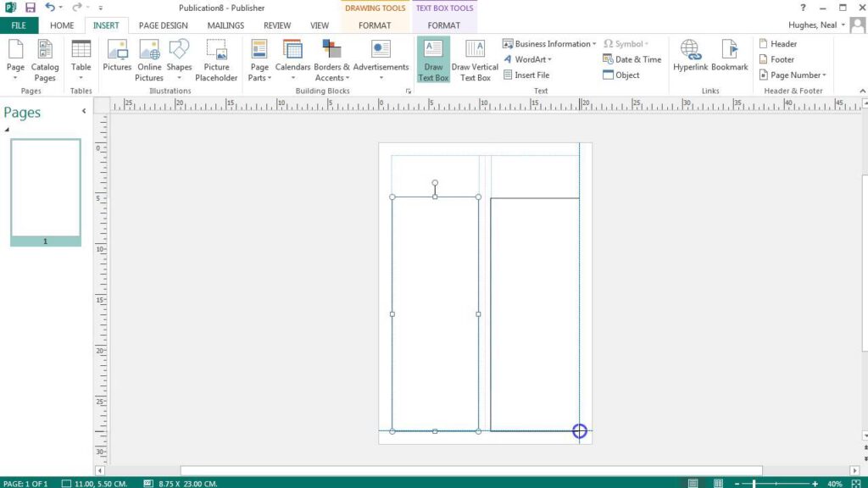Toggle two-page spread view in status bar
The height and width of the screenshot is (488, 868).
coord(718,483)
